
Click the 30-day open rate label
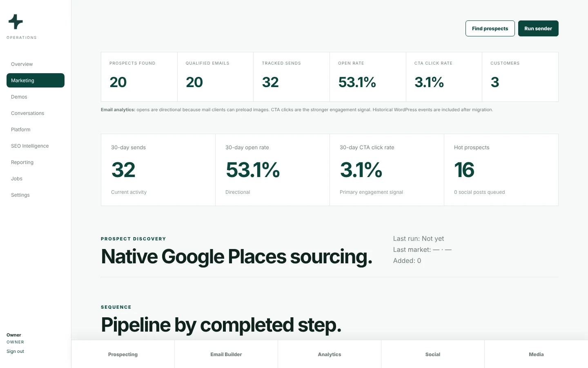coord(247,148)
